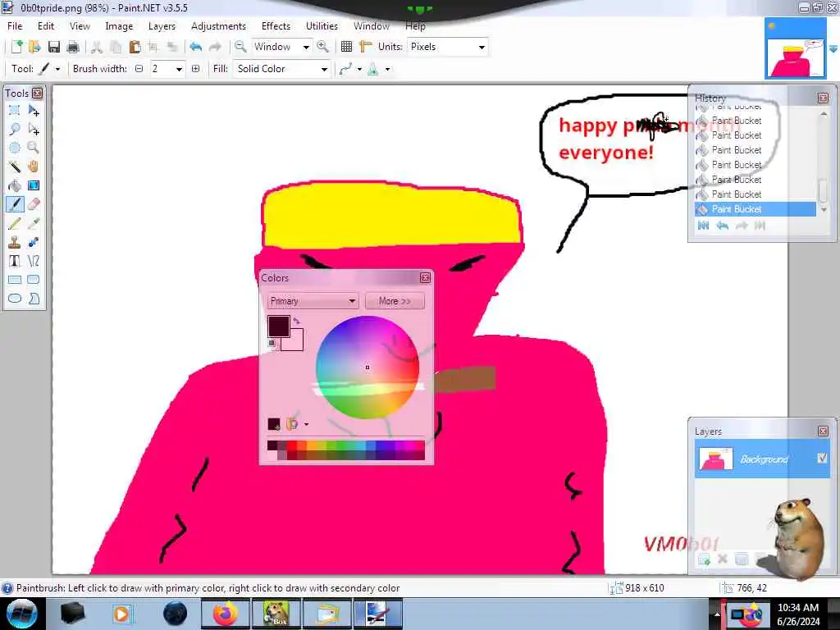
Task: Select the Zoom tool in Tools panel
Action: 34,148
